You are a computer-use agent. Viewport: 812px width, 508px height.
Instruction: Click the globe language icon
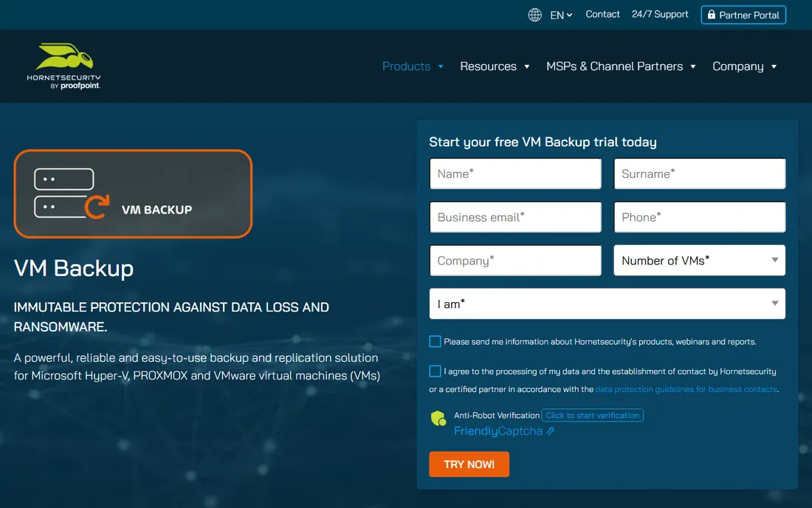pyautogui.click(x=535, y=15)
